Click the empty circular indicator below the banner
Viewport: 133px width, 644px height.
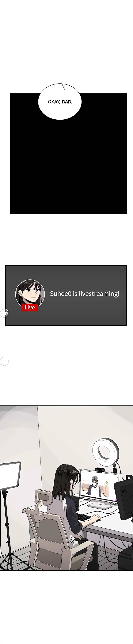pyautogui.click(x=4, y=361)
